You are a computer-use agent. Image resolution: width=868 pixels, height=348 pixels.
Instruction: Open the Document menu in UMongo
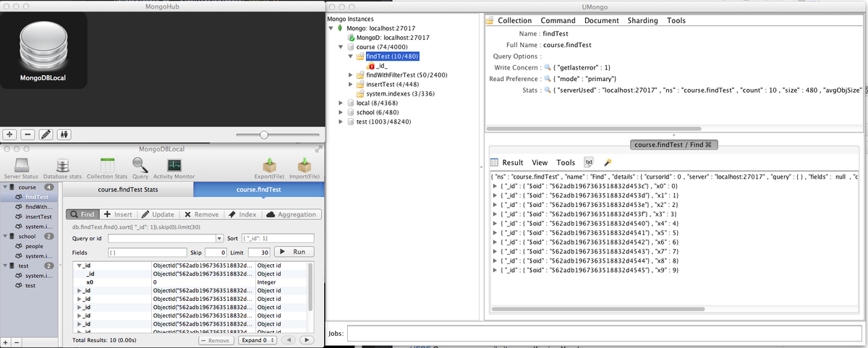click(602, 20)
